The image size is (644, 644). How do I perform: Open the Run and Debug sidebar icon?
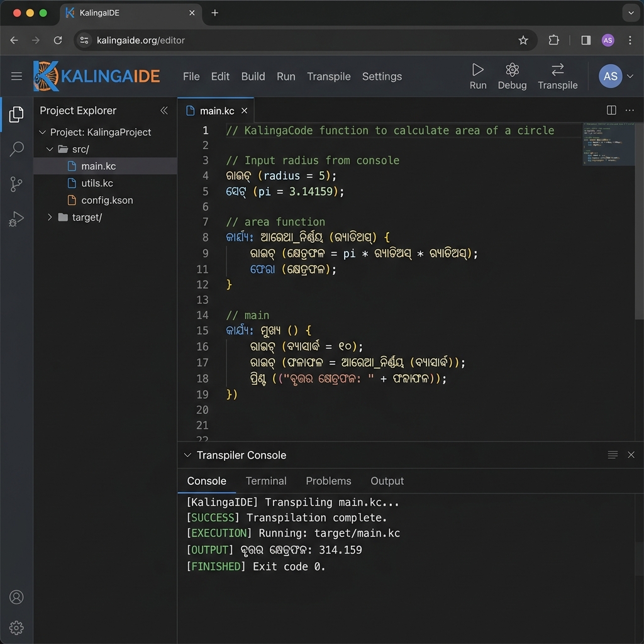click(16, 218)
